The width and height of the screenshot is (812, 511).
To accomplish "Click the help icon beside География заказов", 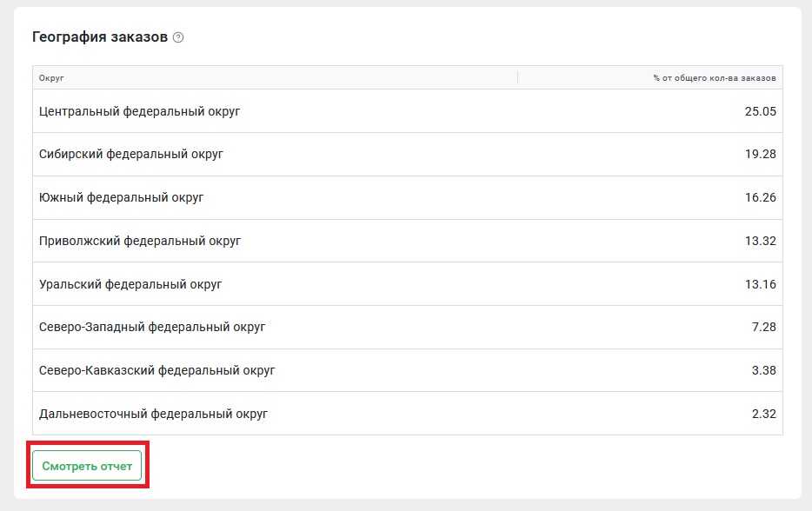I will click(x=178, y=37).
